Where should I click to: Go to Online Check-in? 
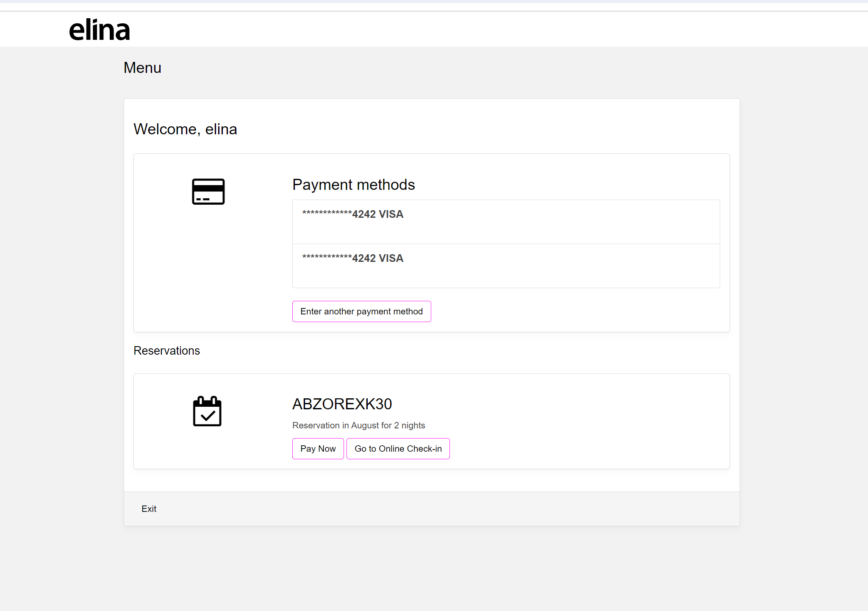pos(398,449)
